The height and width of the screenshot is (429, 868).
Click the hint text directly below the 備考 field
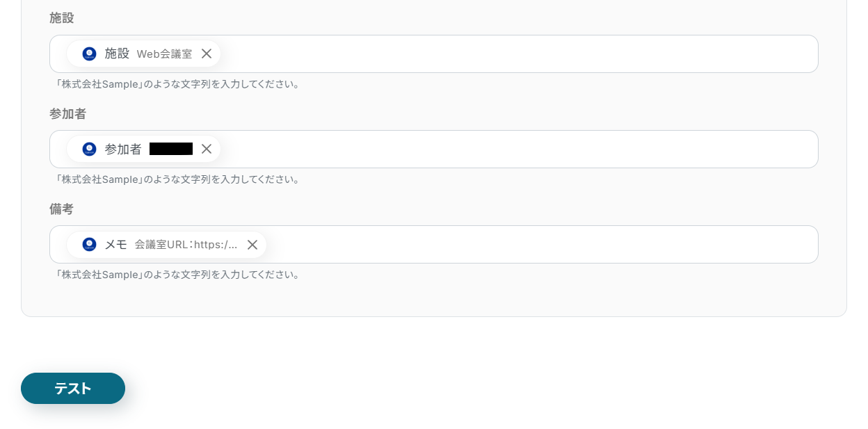point(177,275)
